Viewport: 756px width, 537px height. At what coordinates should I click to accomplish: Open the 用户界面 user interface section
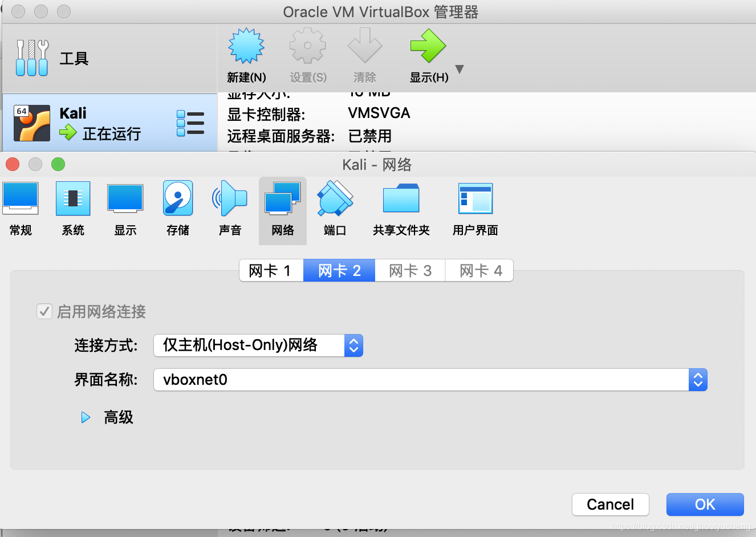475,209
